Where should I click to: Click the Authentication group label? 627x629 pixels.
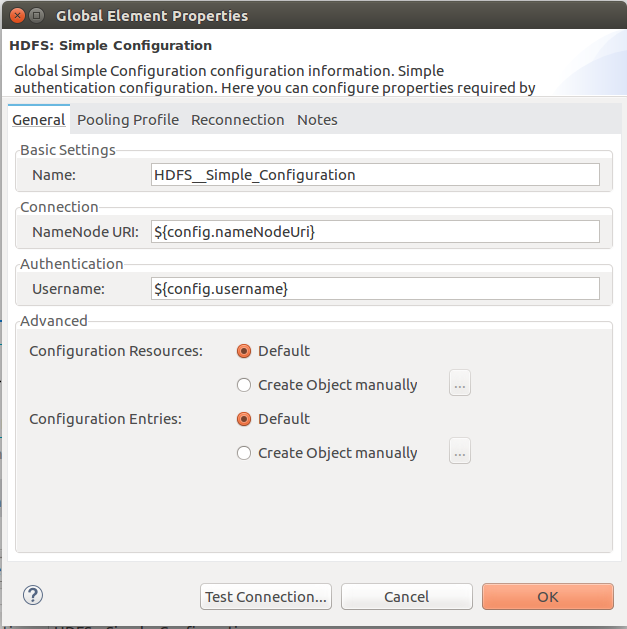[x=71, y=264]
